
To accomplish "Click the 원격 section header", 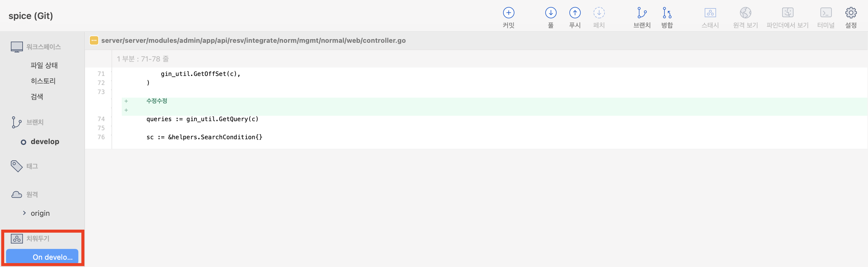I will click(x=32, y=194).
